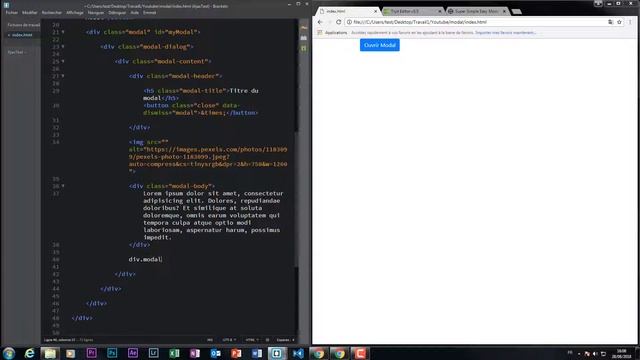Open After Effects from taskbar
This screenshot has height=360, width=640.
[x=133, y=353]
